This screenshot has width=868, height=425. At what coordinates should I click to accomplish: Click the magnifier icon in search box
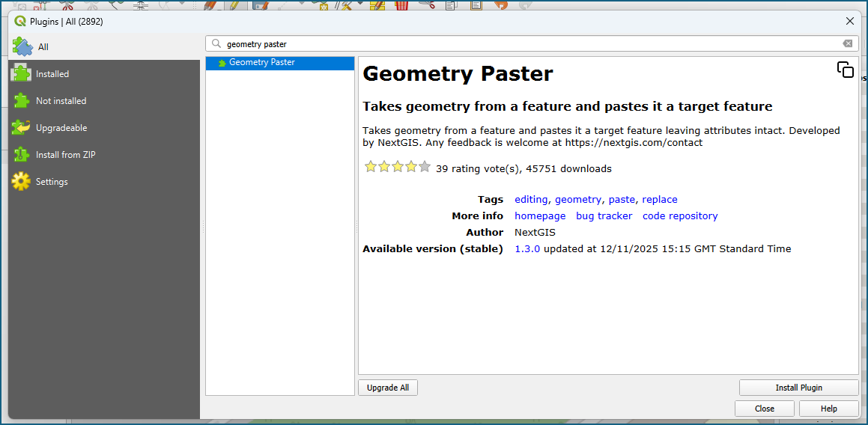216,43
